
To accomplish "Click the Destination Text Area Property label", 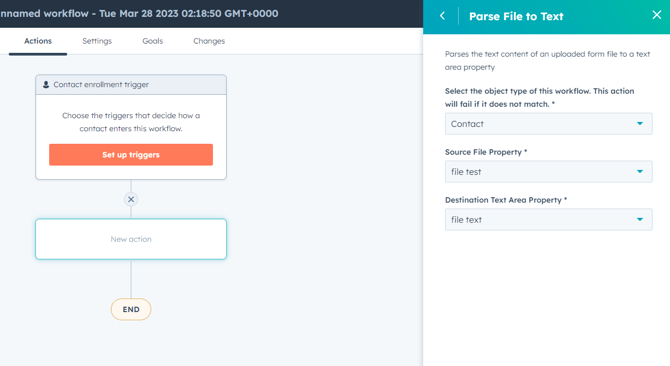I will pos(506,200).
